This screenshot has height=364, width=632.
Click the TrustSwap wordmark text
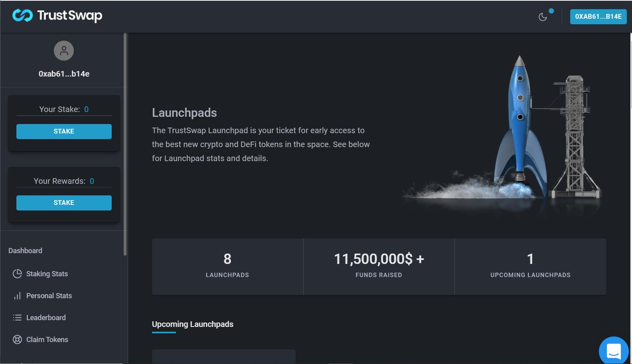click(x=69, y=16)
